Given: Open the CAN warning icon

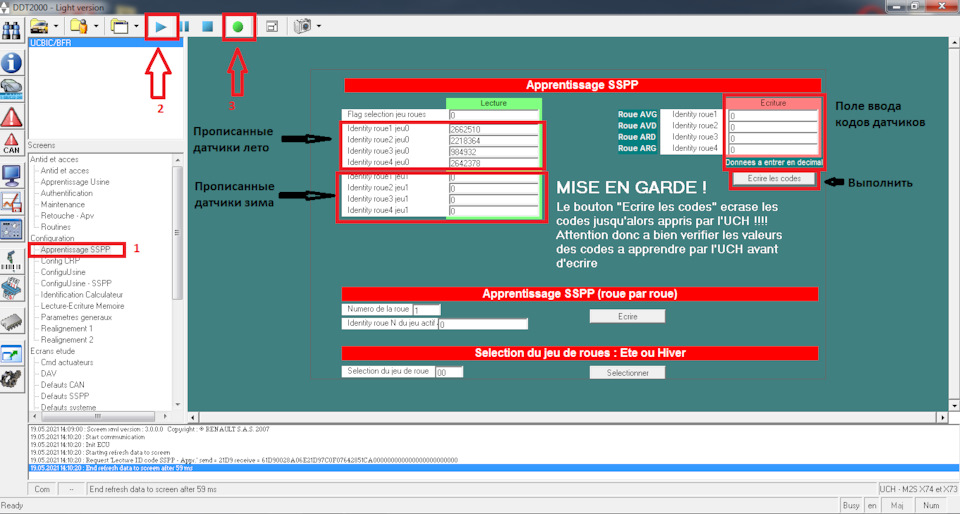Looking at the screenshot, I should 12,143.
